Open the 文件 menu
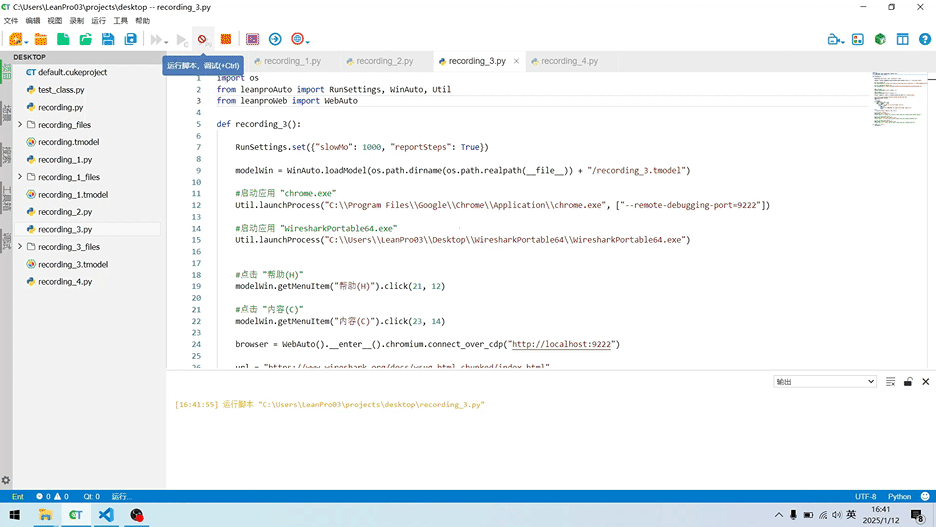 coord(11,21)
